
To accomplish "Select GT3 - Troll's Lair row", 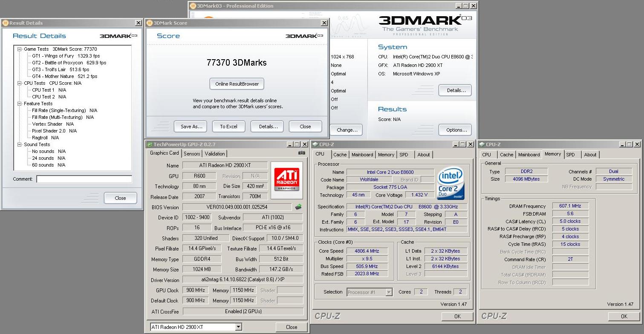I will coord(61,69).
